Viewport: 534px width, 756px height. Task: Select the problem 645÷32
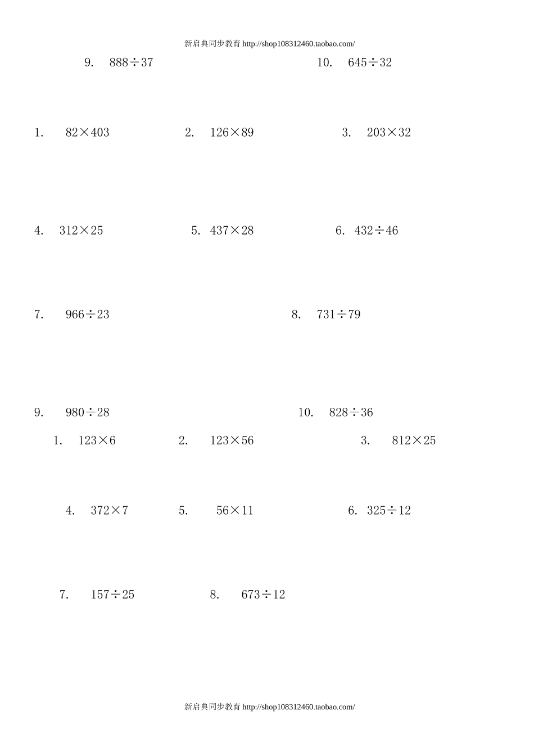coord(370,62)
